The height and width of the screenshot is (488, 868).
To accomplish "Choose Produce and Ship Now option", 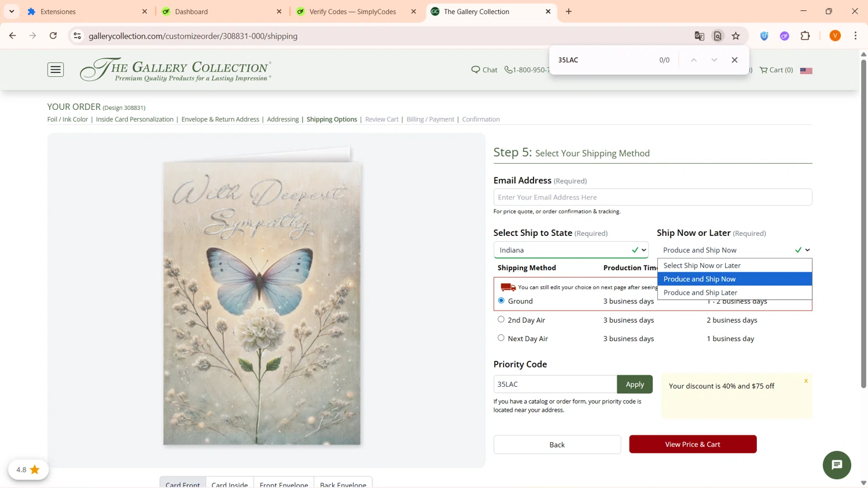I will click(x=735, y=279).
